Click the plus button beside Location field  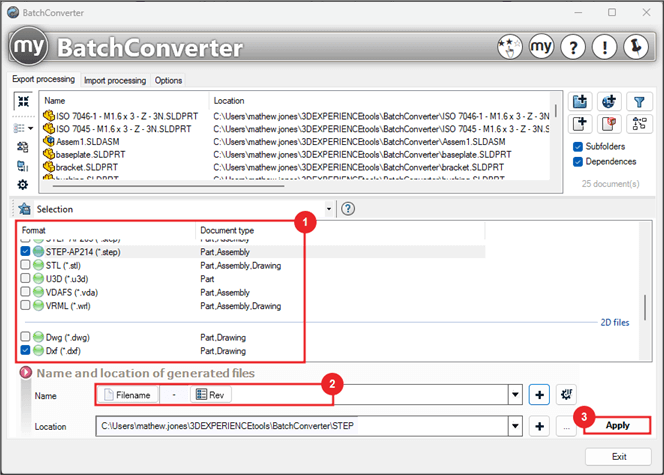click(x=539, y=426)
